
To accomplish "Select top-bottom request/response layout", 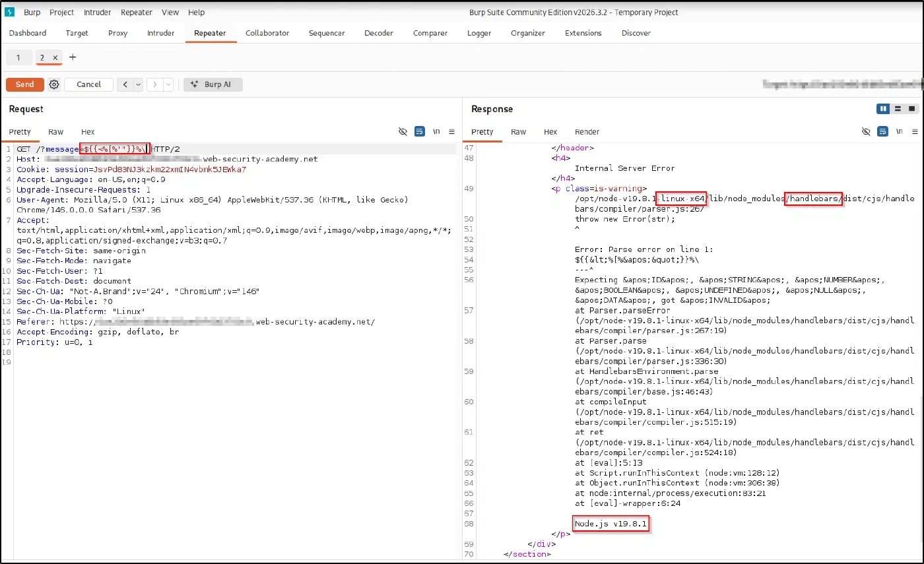I will pyautogui.click(x=898, y=109).
